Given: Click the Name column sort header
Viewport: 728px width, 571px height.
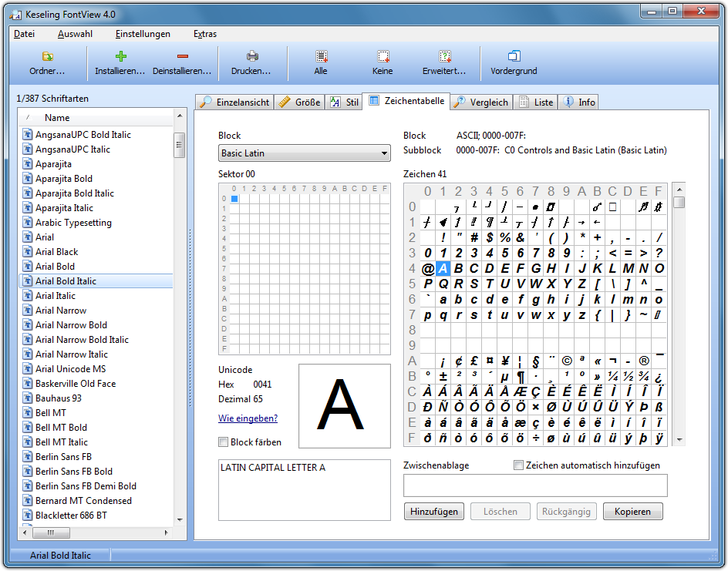Looking at the screenshot, I should 57,118.
